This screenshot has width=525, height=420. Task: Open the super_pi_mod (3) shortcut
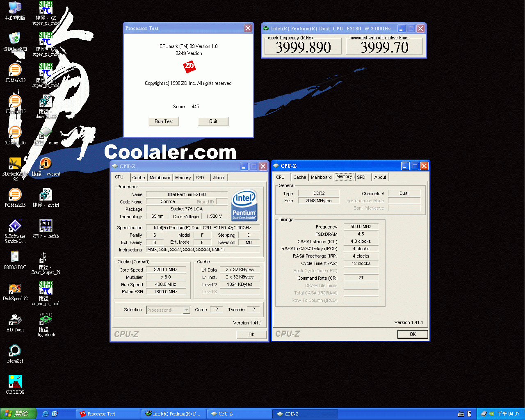[x=46, y=45]
